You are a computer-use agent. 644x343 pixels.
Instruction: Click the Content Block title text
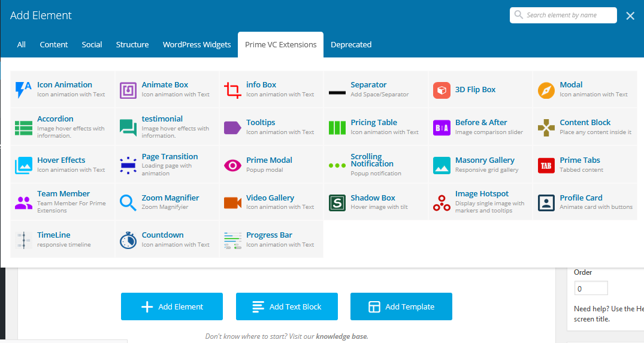[x=585, y=122]
